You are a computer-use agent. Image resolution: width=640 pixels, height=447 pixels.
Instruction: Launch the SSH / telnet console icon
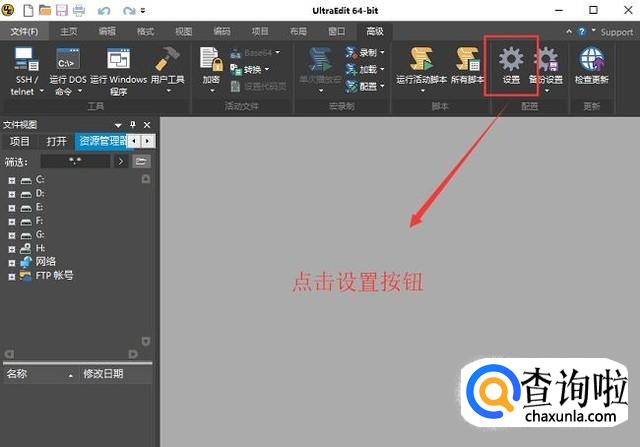27,59
